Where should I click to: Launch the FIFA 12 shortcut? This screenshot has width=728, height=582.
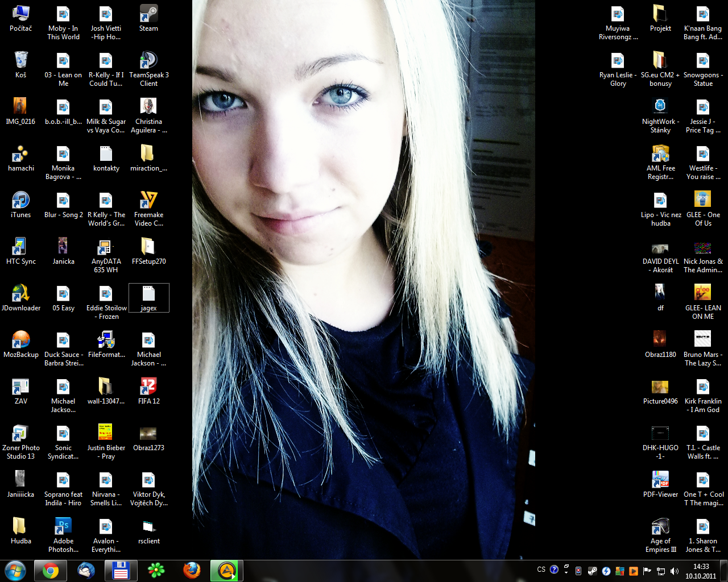pos(148,391)
